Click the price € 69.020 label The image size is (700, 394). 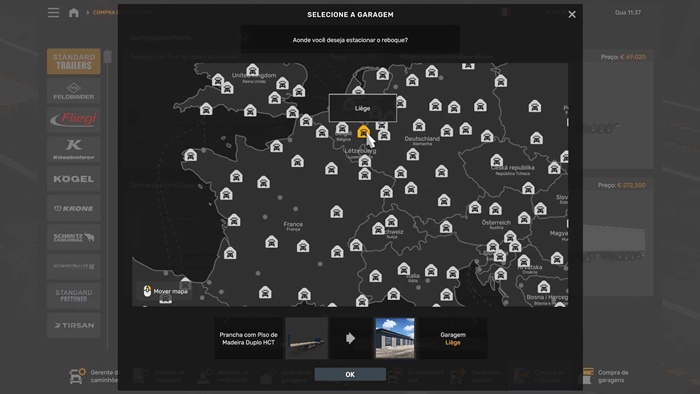(x=623, y=57)
